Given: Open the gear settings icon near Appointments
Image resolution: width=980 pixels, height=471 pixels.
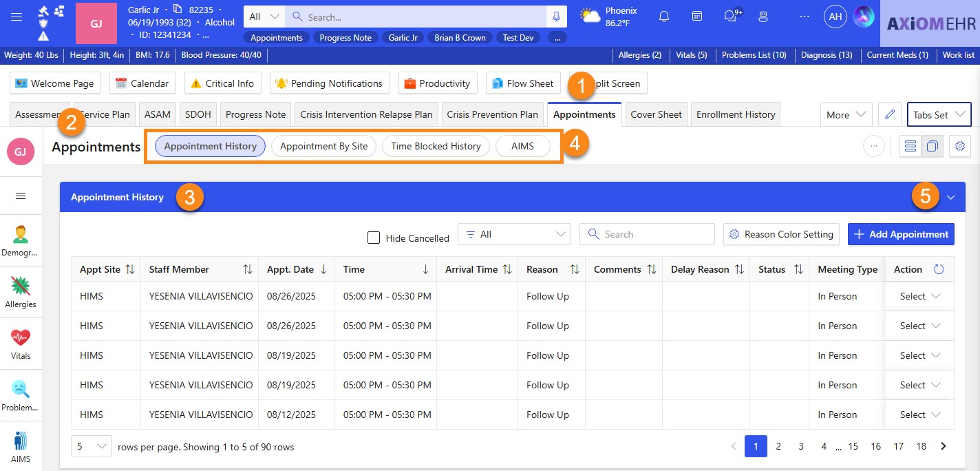Looking at the screenshot, I should (960, 146).
